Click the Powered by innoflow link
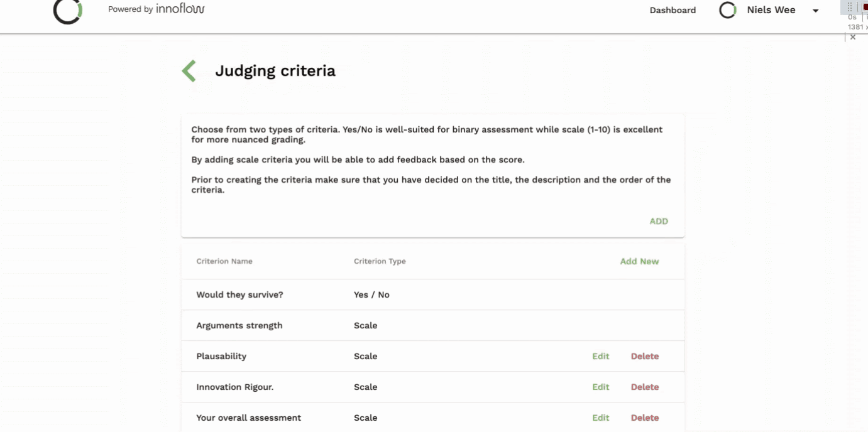This screenshot has width=868, height=432. [156, 9]
